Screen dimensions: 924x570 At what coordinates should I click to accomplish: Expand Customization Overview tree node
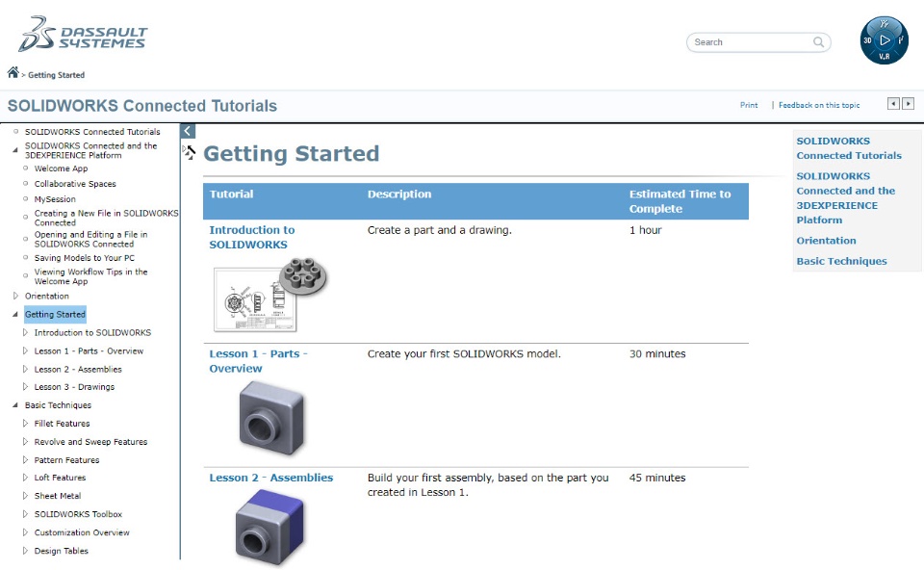pyautogui.click(x=25, y=532)
